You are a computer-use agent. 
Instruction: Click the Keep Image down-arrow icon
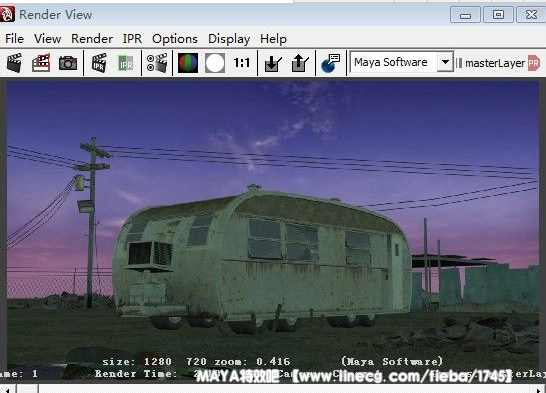click(273, 63)
